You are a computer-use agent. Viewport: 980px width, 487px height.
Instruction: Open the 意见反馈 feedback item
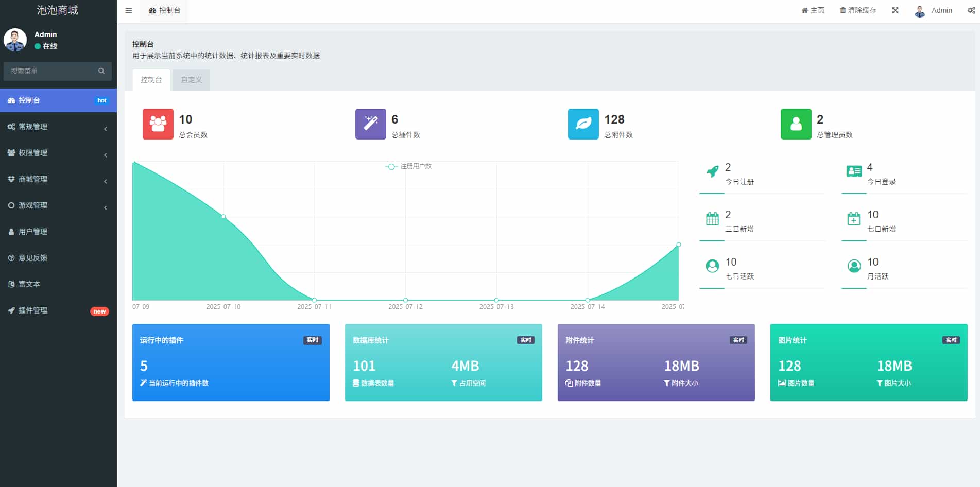pos(32,257)
